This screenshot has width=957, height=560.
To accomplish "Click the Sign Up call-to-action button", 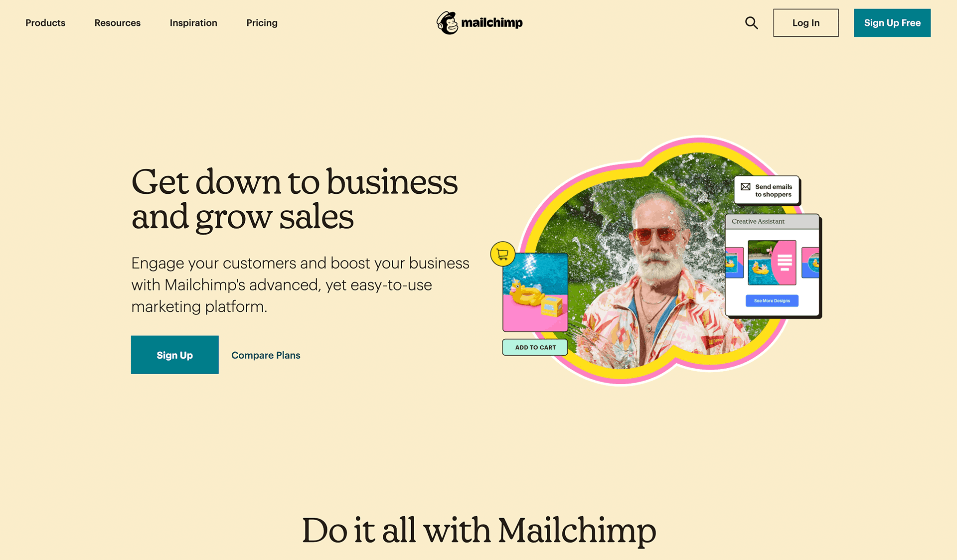I will (175, 355).
